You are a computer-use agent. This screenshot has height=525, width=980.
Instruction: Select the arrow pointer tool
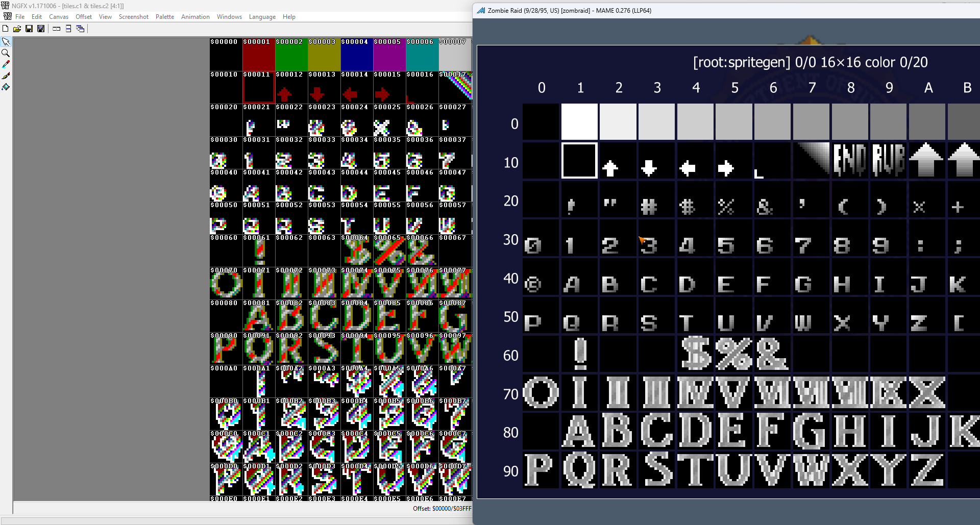[6, 42]
